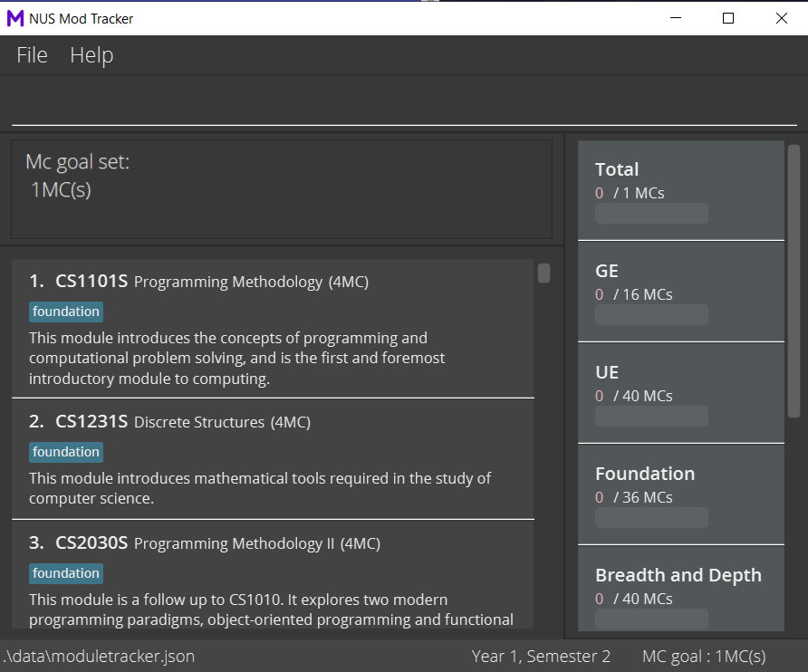This screenshot has height=672, width=808.
Task: Click the CS1231S module description text
Action: (260, 488)
